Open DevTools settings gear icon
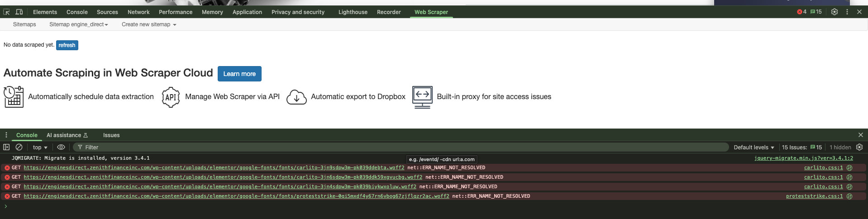 tap(835, 12)
